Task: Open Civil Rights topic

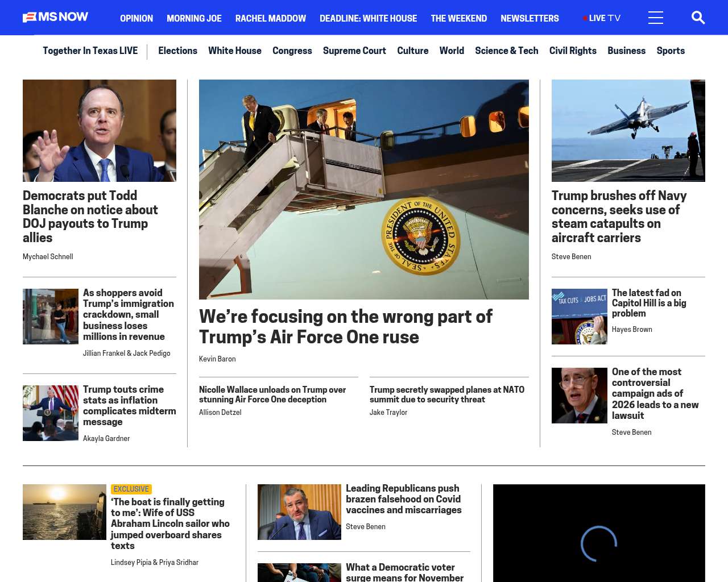Action: [573, 51]
